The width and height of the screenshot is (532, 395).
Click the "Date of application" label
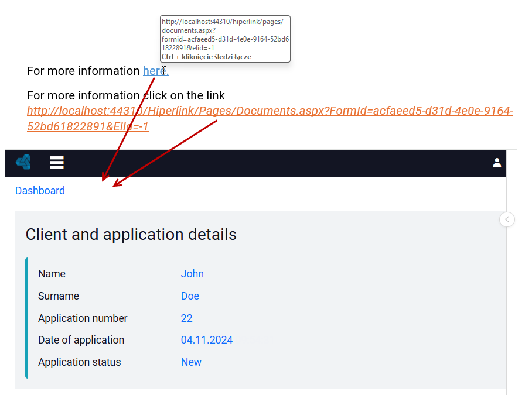point(81,340)
